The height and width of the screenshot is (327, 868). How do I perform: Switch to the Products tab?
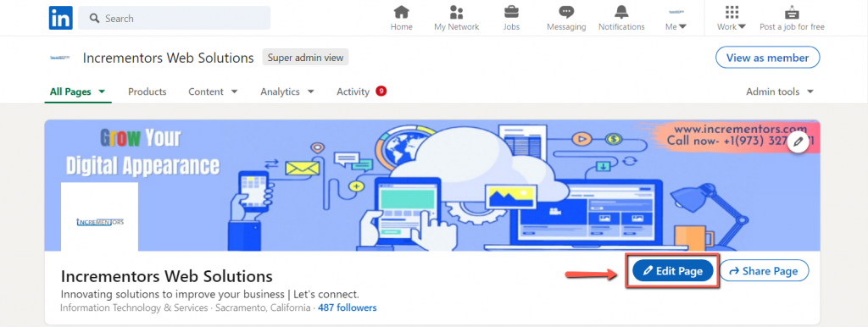147,91
